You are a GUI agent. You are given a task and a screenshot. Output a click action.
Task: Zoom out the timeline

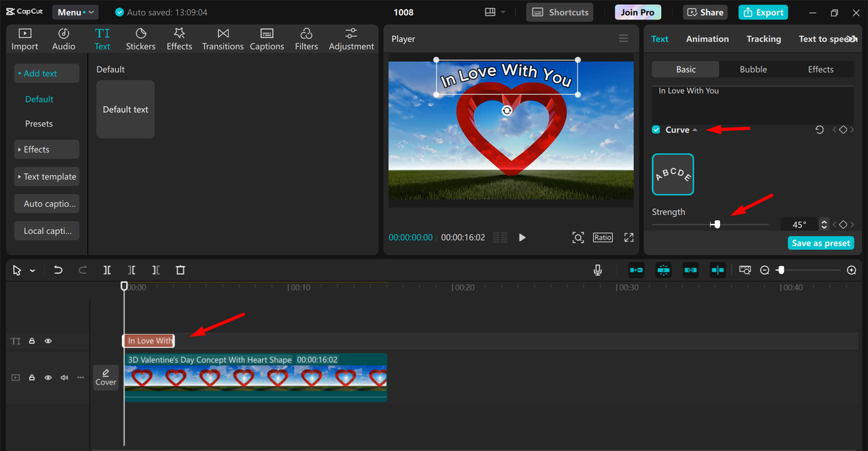coord(765,270)
